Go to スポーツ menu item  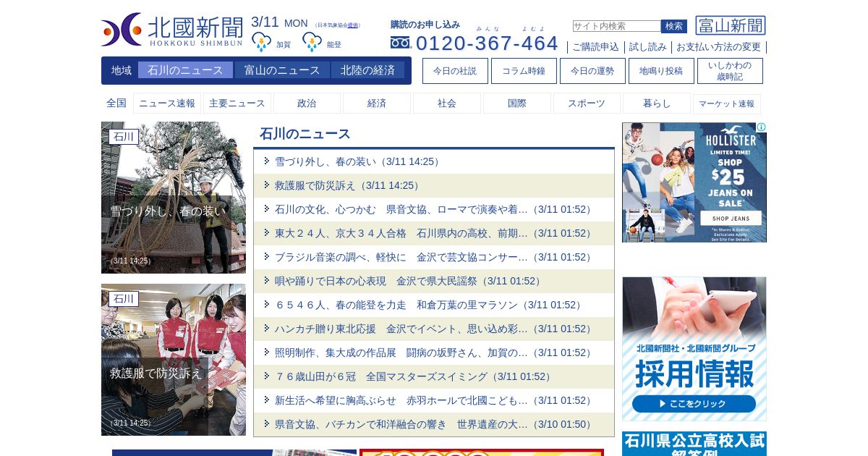tap(587, 104)
